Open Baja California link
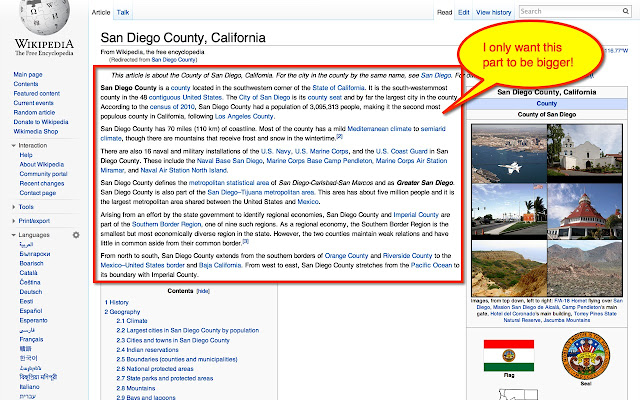The image size is (640, 400). (220, 265)
